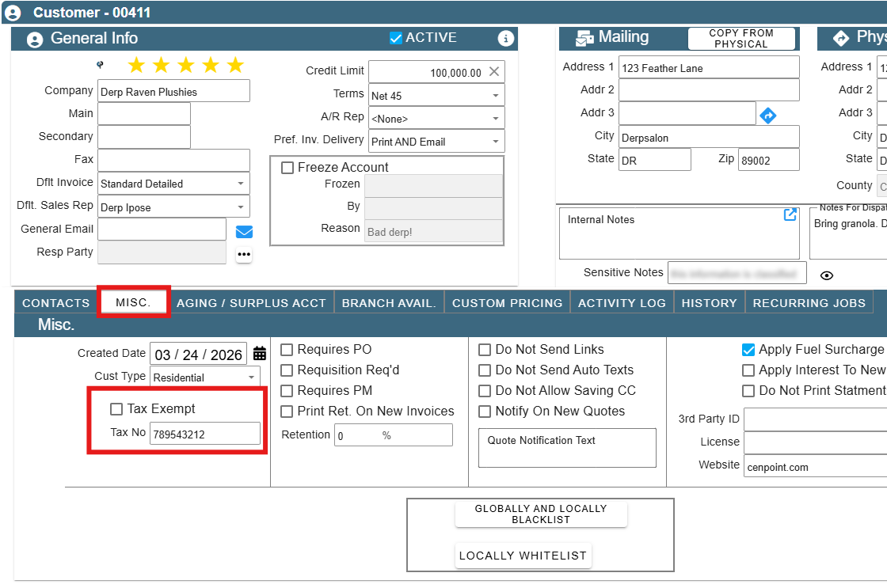The image size is (887, 588).
Task: Click the Copy From Physical button
Action: click(x=741, y=39)
